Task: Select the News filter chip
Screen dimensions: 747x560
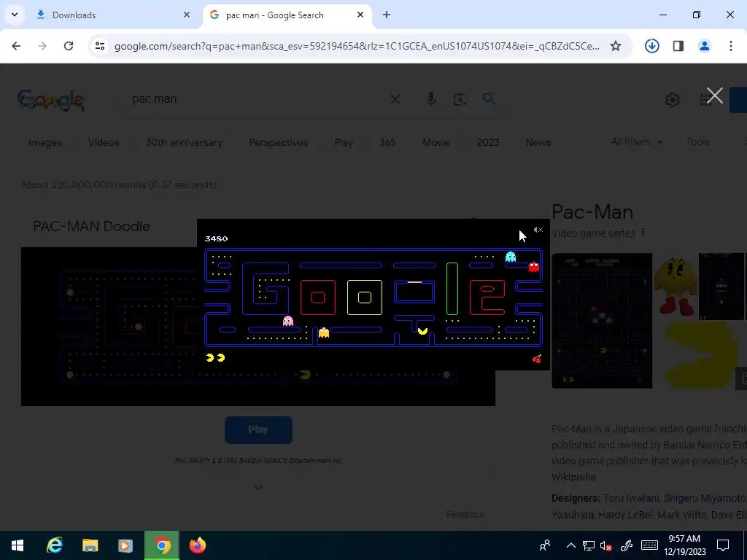Action: click(538, 142)
